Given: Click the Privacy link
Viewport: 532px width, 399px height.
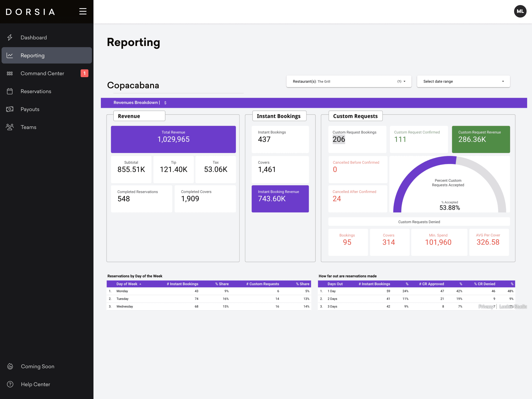Looking at the screenshot, I should pyautogui.click(x=486, y=306).
